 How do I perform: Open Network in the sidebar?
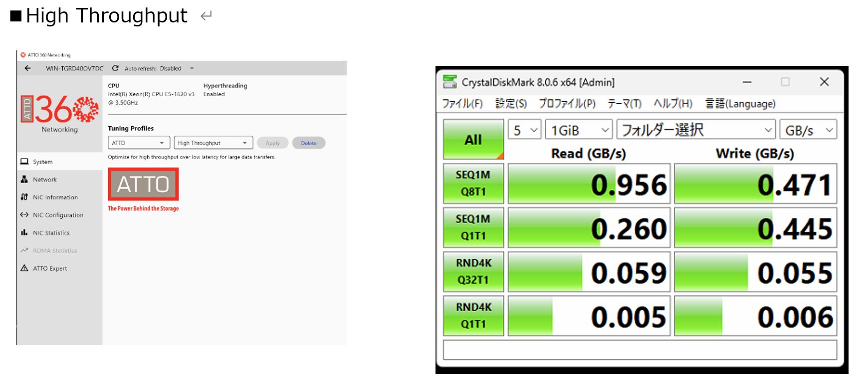tap(59, 180)
